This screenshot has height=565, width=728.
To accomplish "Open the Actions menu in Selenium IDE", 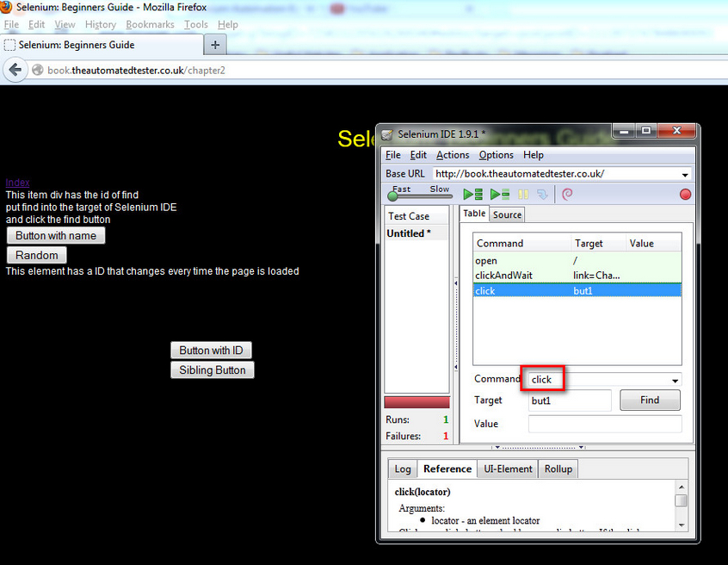I will (452, 155).
